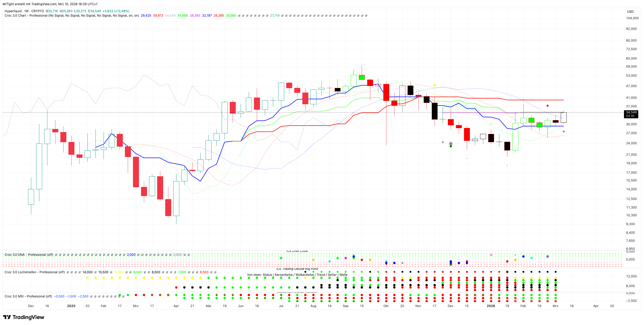The image size is (644, 325).
Task: Click the latest white weekly candle at right
Action: coord(564,118)
